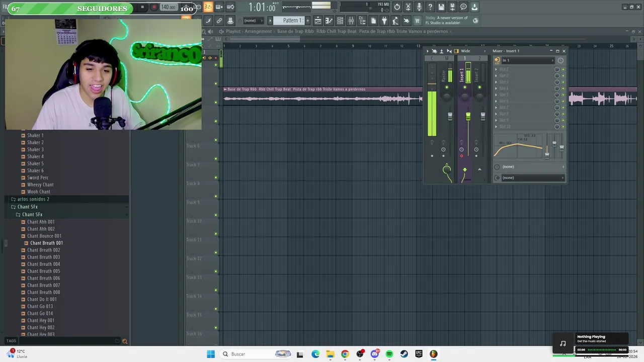
Task: Click the Master volume fader
Action: [450, 116]
